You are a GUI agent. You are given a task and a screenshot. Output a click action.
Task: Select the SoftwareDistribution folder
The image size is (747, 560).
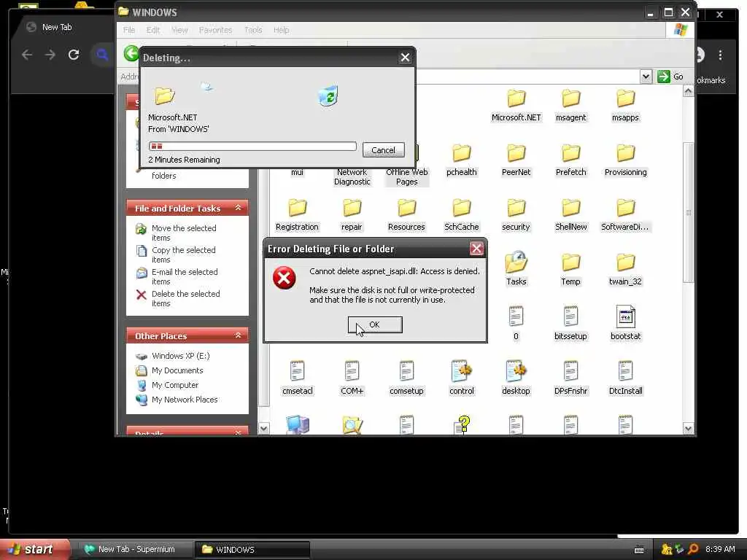click(x=625, y=215)
